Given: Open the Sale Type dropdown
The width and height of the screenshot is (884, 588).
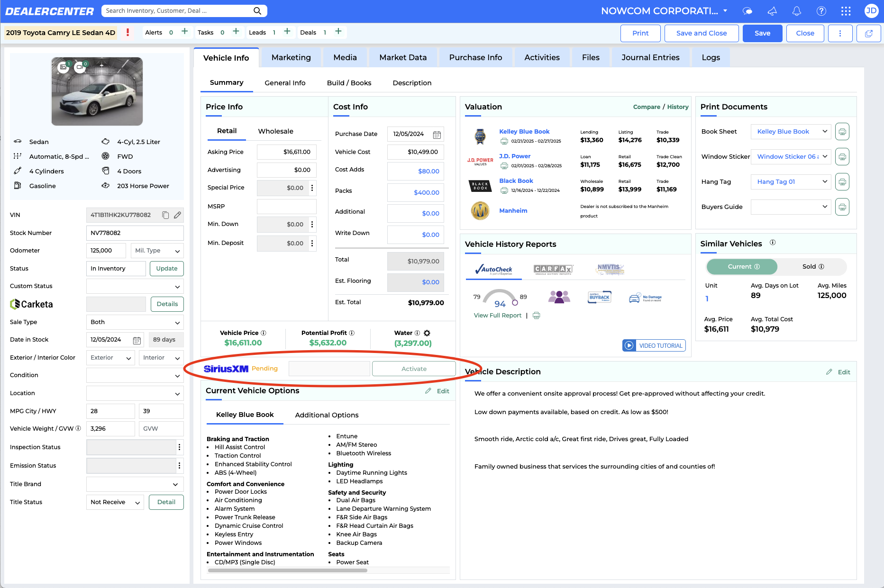Looking at the screenshot, I should click(135, 322).
